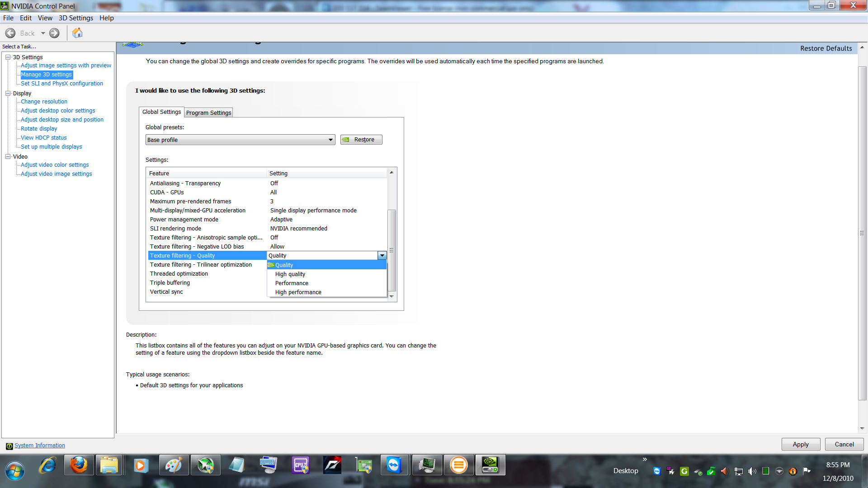Image resolution: width=868 pixels, height=488 pixels.
Task: Open Adjust image settings with preview
Action: click(x=66, y=66)
